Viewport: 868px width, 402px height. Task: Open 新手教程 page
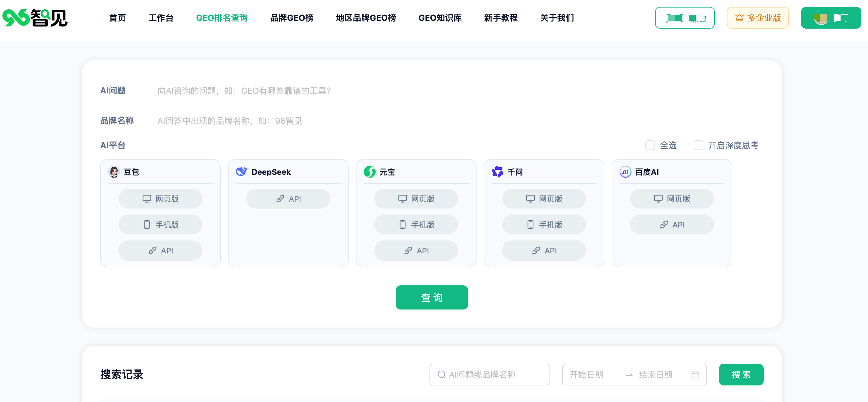pos(501,18)
